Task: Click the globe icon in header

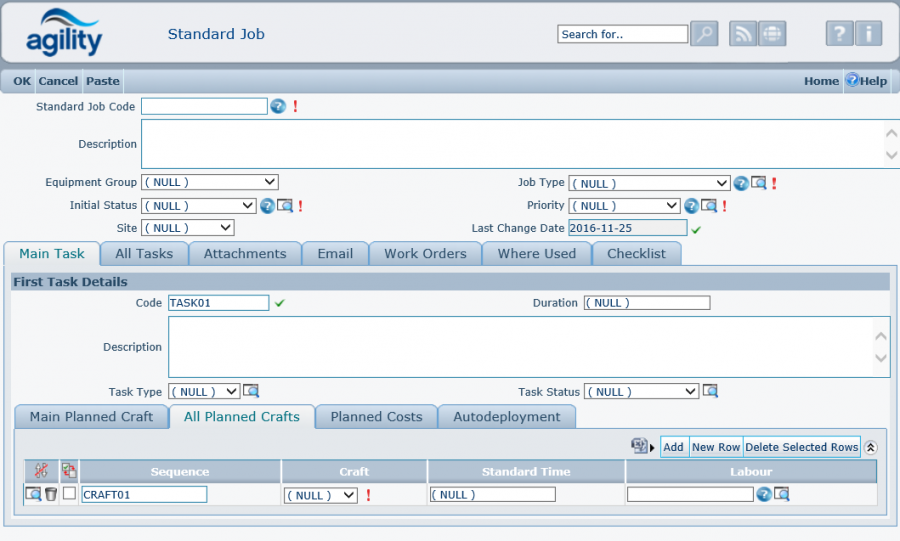Action: point(772,34)
